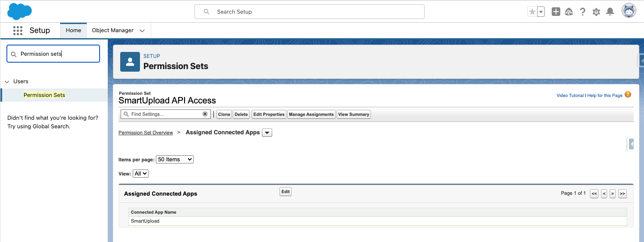The width and height of the screenshot is (644, 242).
Task: Click the orange help question icon
Action: coord(628,94)
